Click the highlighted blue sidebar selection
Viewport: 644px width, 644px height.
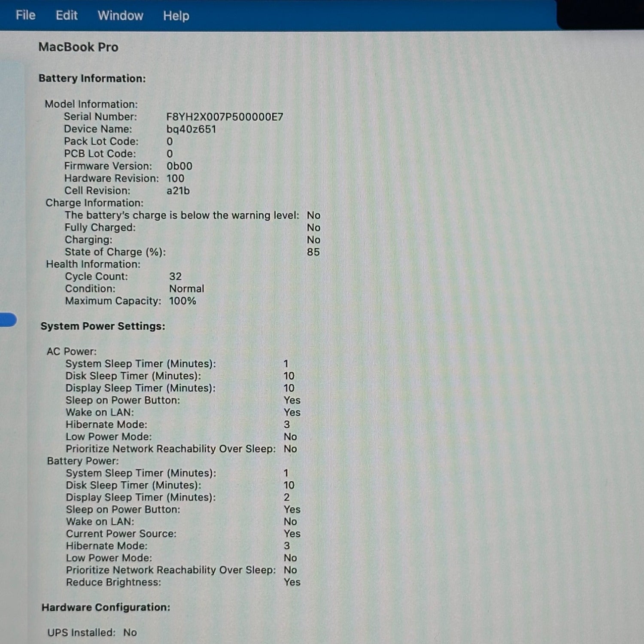[8, 320]
